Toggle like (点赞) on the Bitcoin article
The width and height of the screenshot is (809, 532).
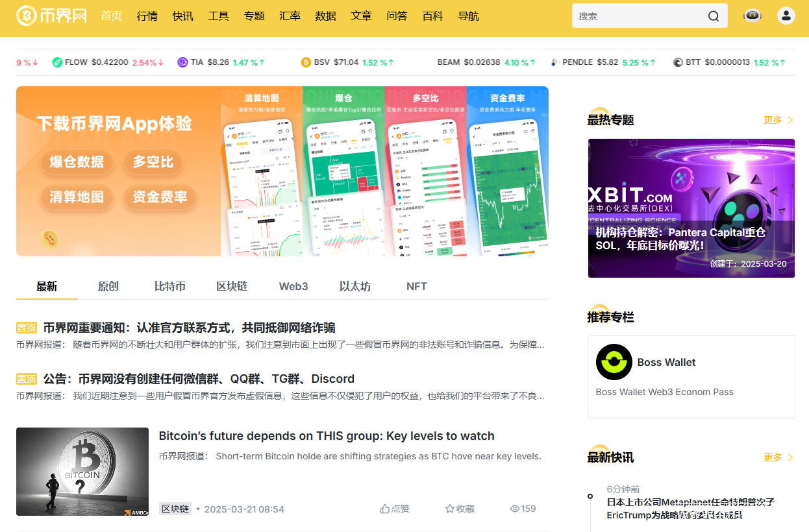pyautogui.click(x=395, y=509)
